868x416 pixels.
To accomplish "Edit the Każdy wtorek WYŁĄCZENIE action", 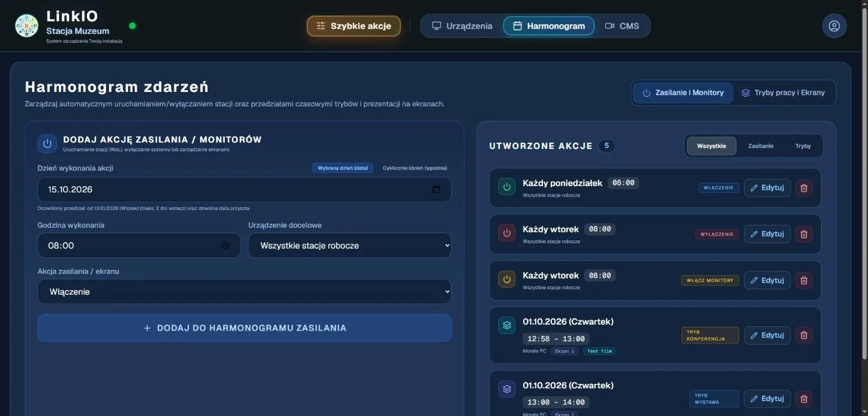I will click(767, 234).
